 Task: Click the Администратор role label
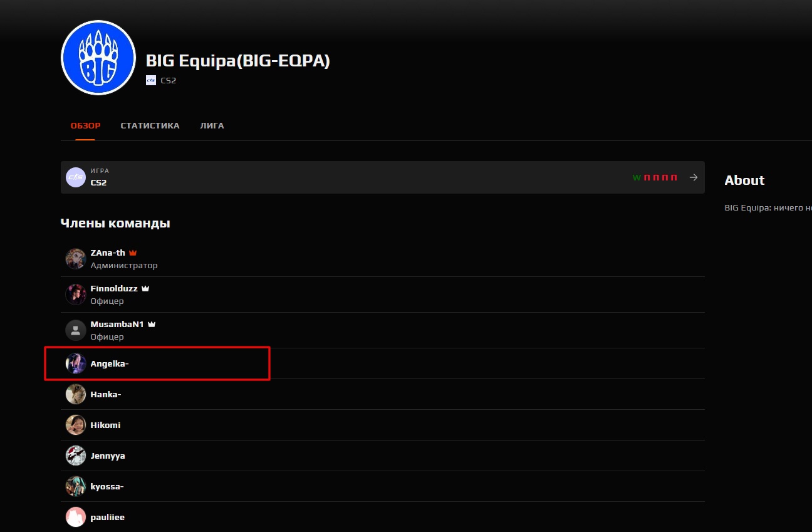124,265
